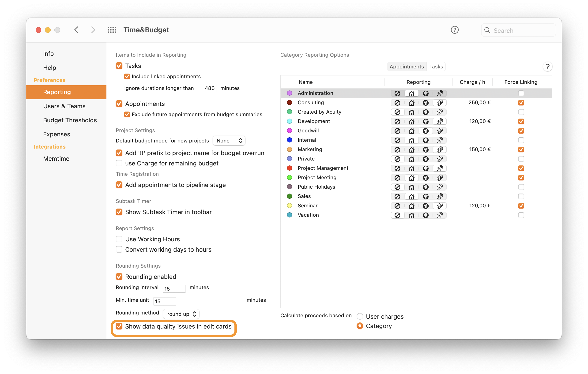Switch to the Tasks tab
Image resolution: width=588 pixels, height=374 pixels.
pyautogui.click(x=436, y=67)
